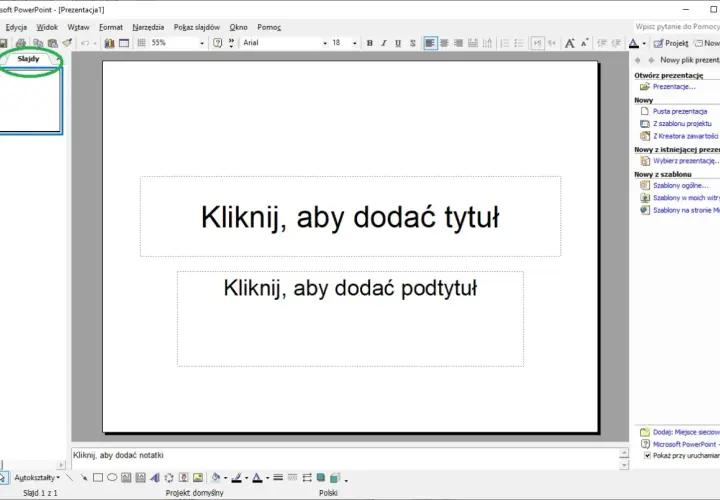Toggle align left button
This screenshot has height=500, width=720.
coord(430,43)
